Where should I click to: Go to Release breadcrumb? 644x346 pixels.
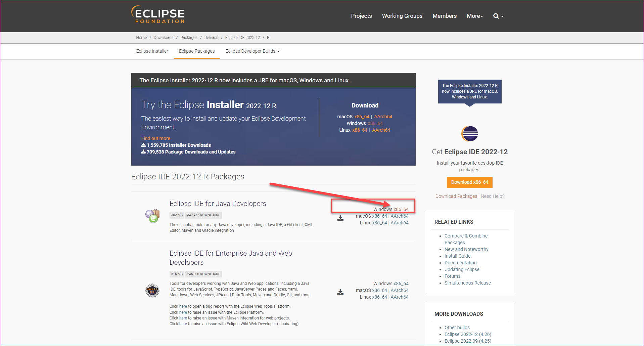pos(211,38)
